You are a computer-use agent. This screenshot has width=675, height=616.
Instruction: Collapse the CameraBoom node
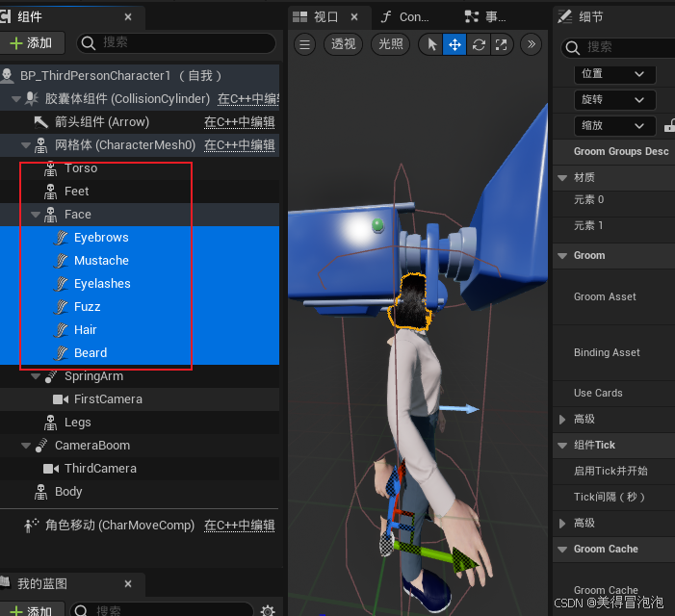coord(26,446)
